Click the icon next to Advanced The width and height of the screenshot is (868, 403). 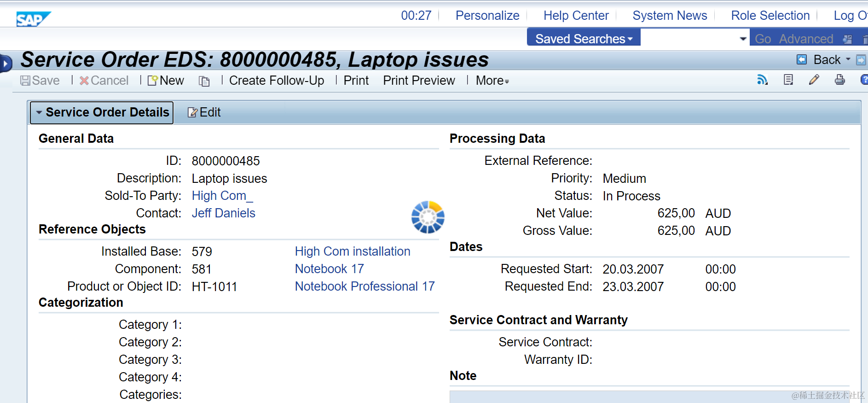coord(847,40)
